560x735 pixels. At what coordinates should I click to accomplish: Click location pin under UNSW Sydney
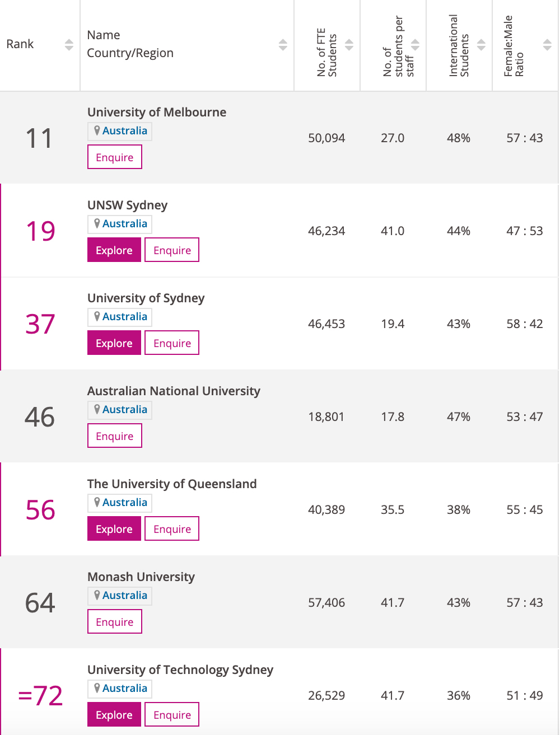click(x=97, y=223)
